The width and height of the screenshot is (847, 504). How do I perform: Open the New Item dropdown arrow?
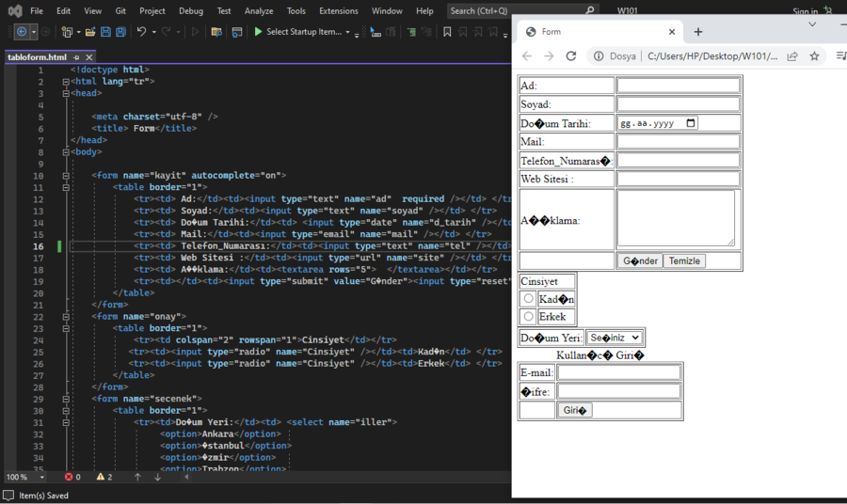click(79, 32)
